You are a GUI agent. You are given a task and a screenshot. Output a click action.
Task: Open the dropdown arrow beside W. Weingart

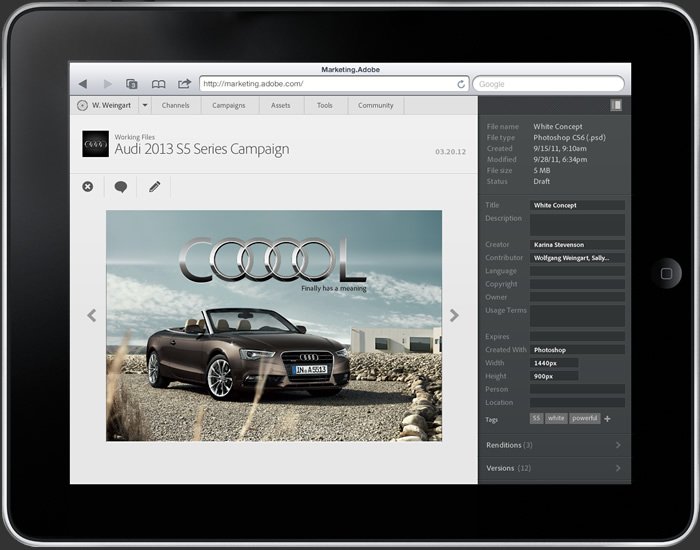[145, 105]
